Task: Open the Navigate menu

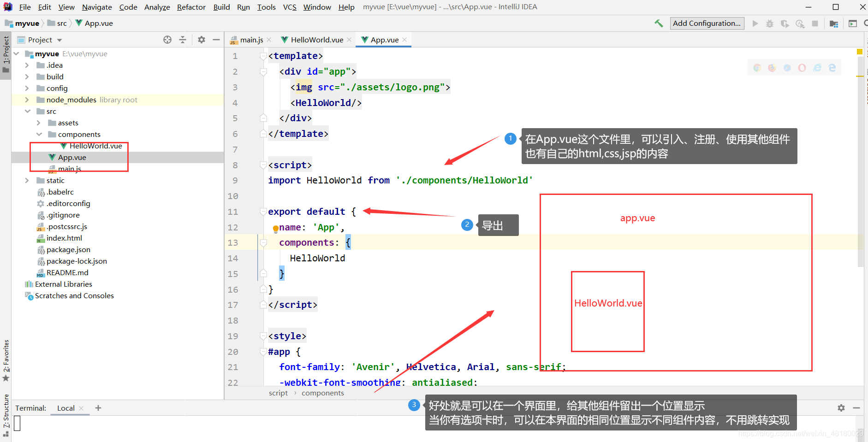Action: tap(97, 7)
